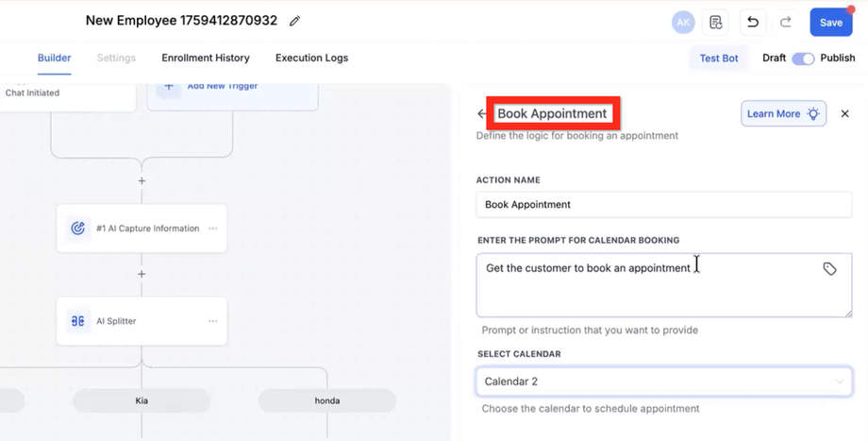Screen dimensions: 868x441
Task: Open the AI Splitter three-dot menu
Action: pyautogui.click(x=213, y=321)
